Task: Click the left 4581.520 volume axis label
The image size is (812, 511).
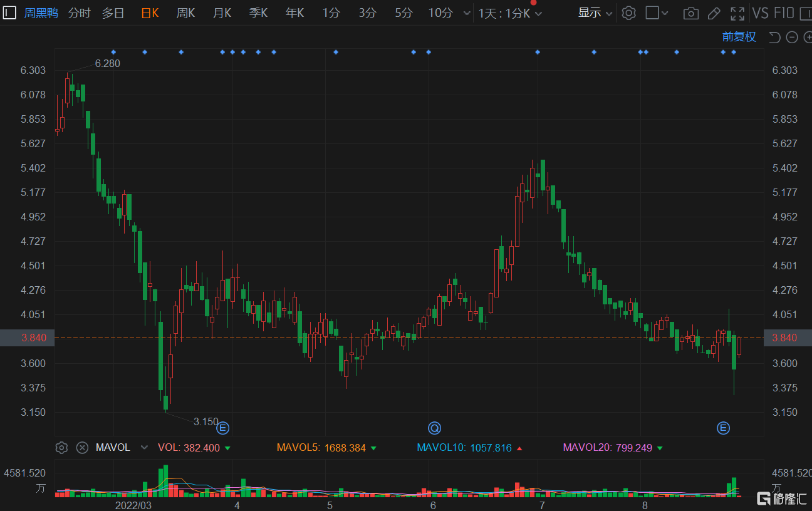Action: tap(24, 473)
